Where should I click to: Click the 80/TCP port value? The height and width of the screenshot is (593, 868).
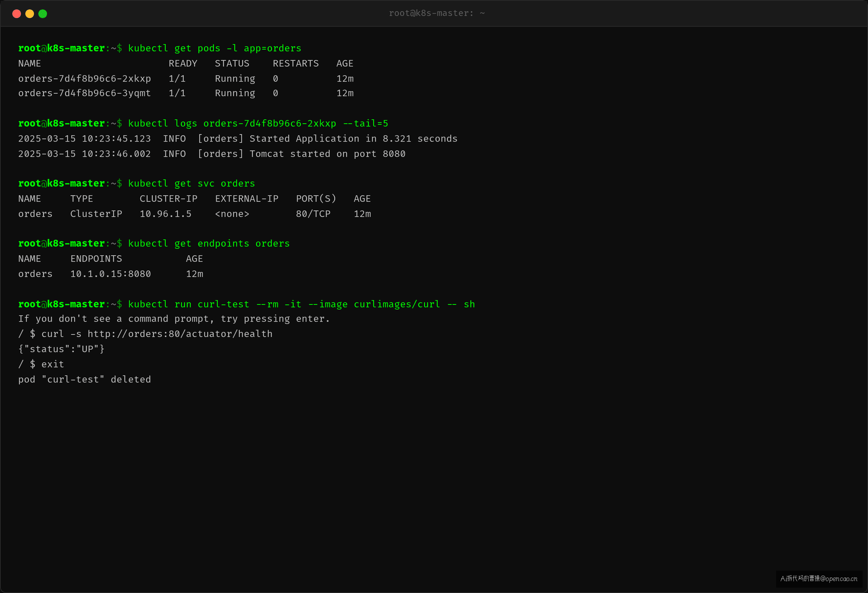pyautogui.click(x=313, y=214)
